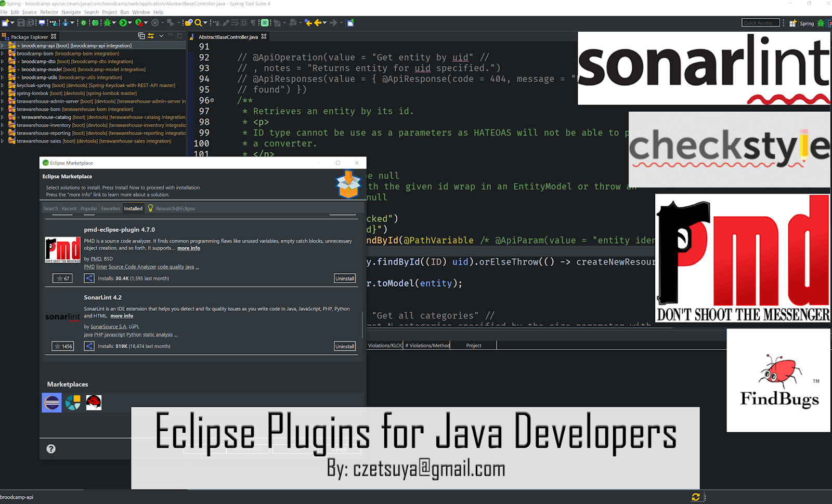Click the Save icon in toolbar
The height and width of the screenshot is (504, 832).
[x=21, y=23]
